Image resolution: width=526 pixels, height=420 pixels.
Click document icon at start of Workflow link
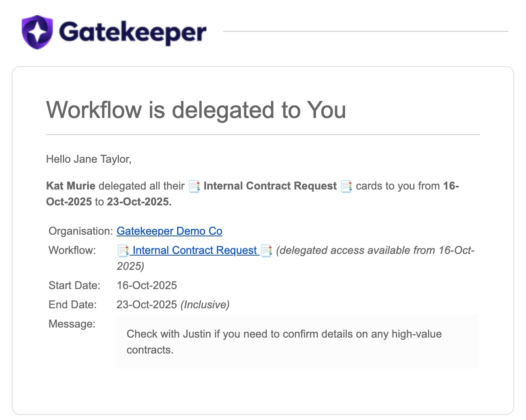123,251
